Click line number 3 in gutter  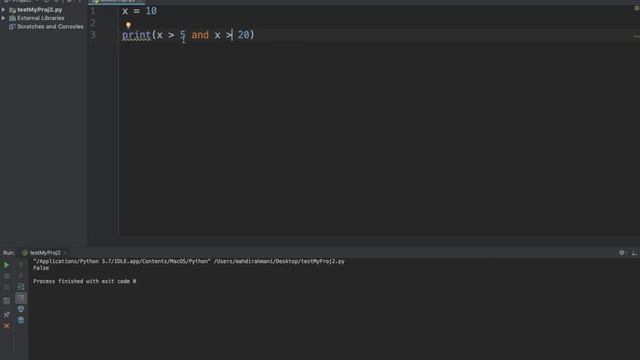pyautogui.click(x=93, y=35)
